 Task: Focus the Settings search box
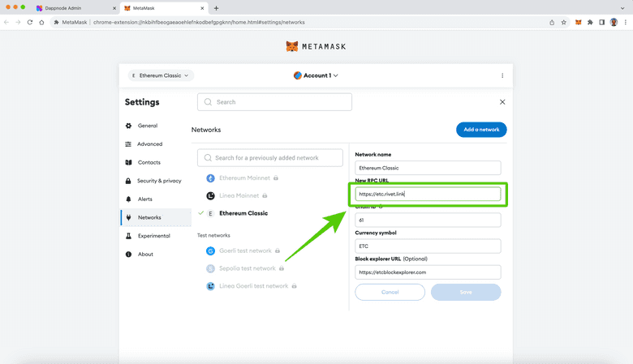coord(274,102)
